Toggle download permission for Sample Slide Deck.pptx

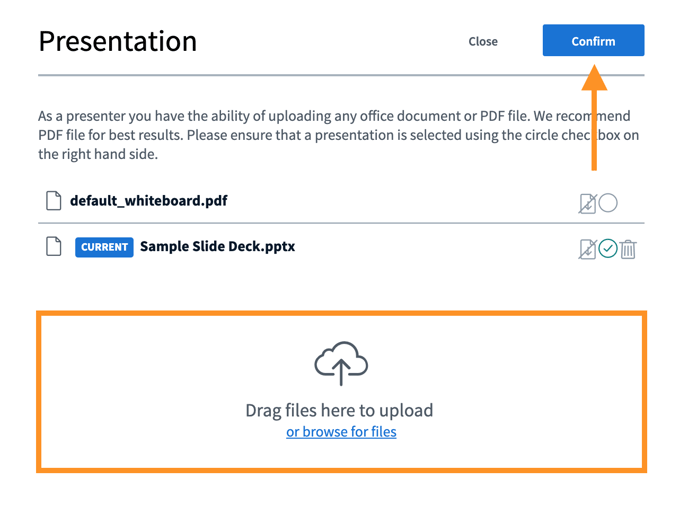pyautogui.click(x=588, y=249)
